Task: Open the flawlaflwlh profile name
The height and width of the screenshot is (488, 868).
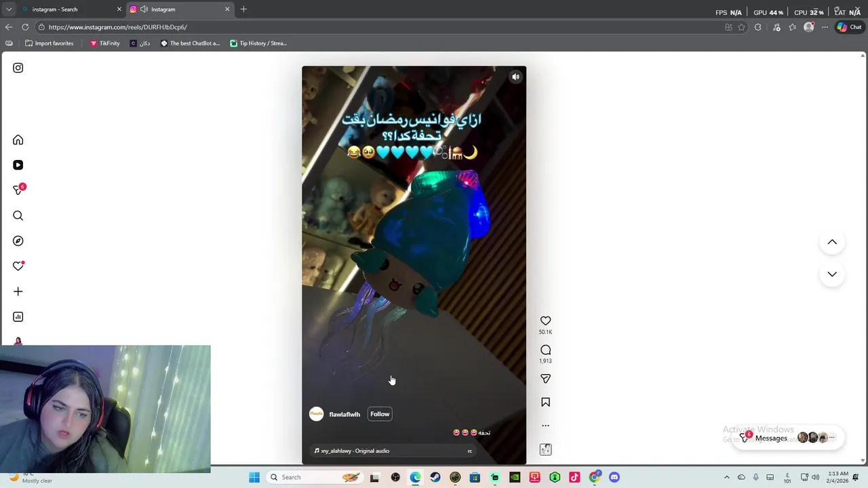Action: [344, 414]
